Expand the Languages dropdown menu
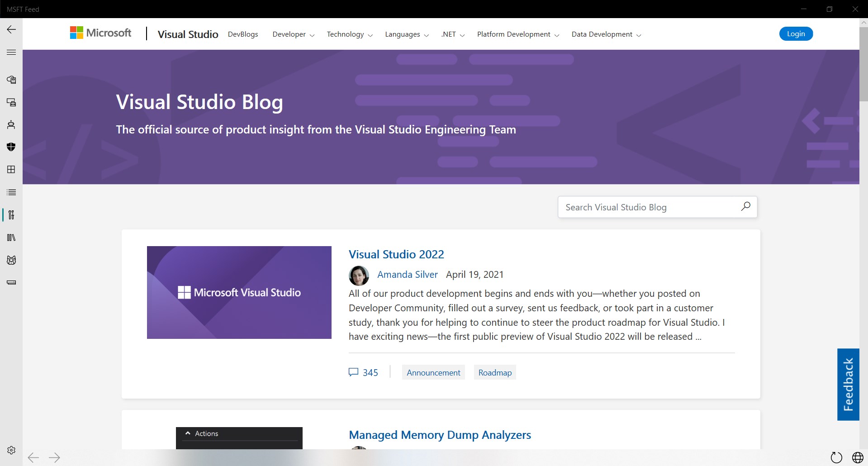Viewport: 868px width, 466px height. tap(407, 34)
